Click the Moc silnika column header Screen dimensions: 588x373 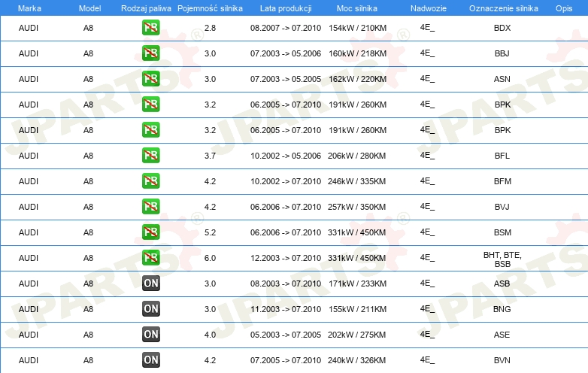point(357,8)
